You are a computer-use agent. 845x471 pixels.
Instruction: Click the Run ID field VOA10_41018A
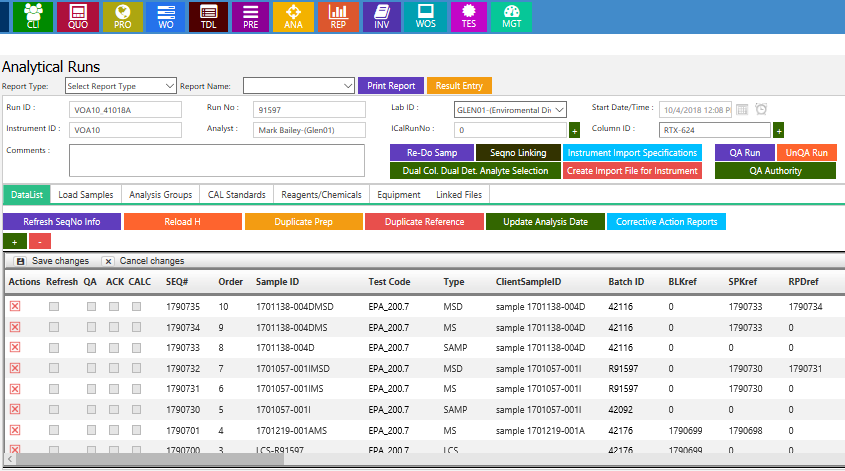coord(125,110)
